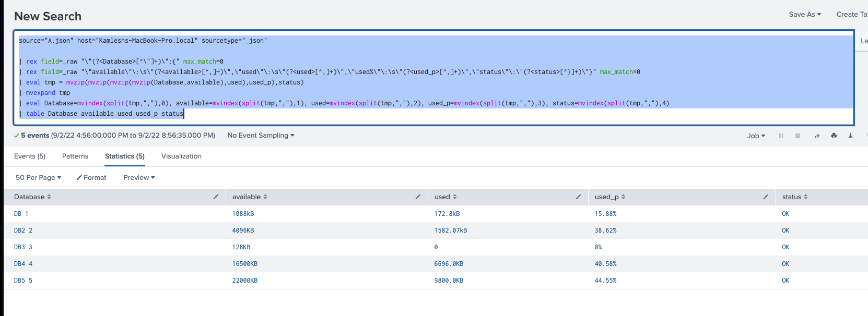The height and width of the screenshot is (316, 868).
Task: Click the used_p column format pencil icon
Action: pos(766,197)
